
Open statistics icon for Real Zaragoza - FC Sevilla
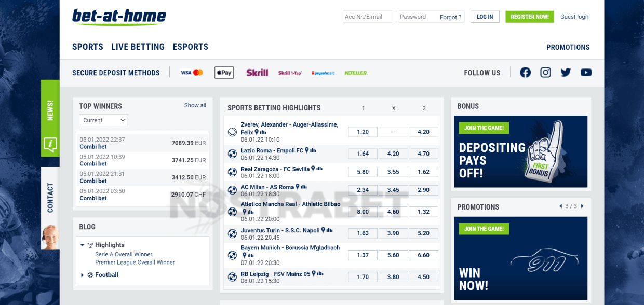pyautogui.click(x=319, y=169)
